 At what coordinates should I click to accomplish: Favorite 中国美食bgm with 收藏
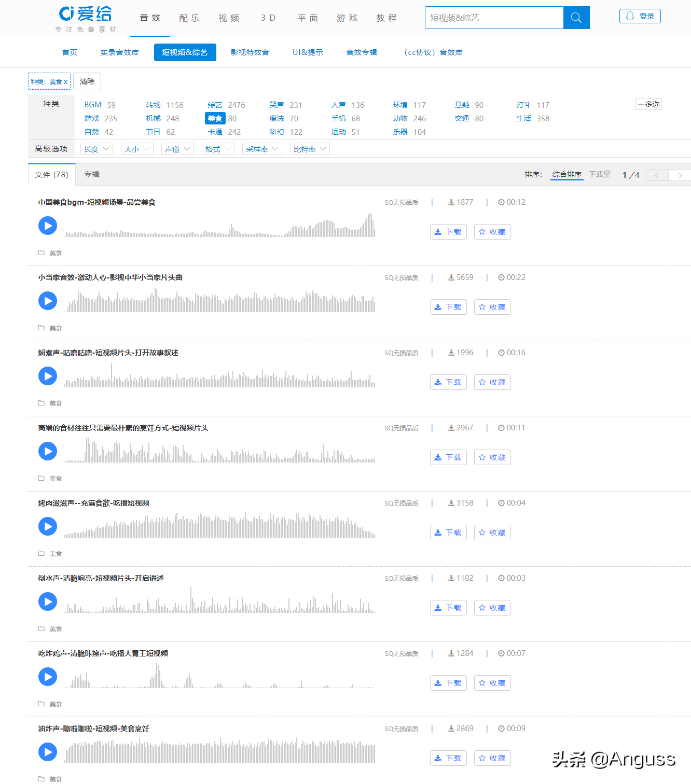click(492, 232)
